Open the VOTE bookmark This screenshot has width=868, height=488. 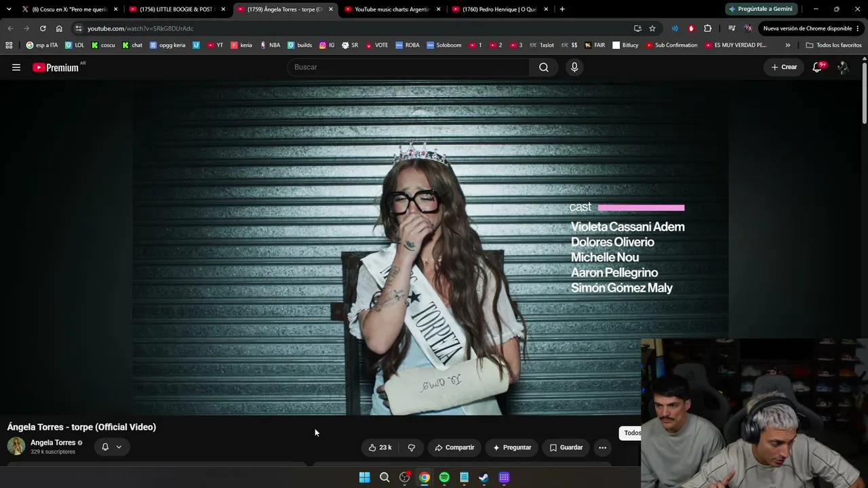tap(377, 45)
